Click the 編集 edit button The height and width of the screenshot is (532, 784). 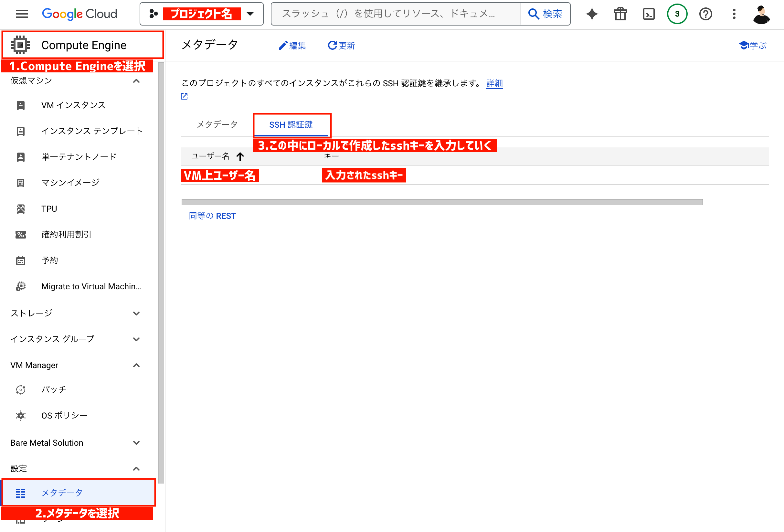click(292, 46)
